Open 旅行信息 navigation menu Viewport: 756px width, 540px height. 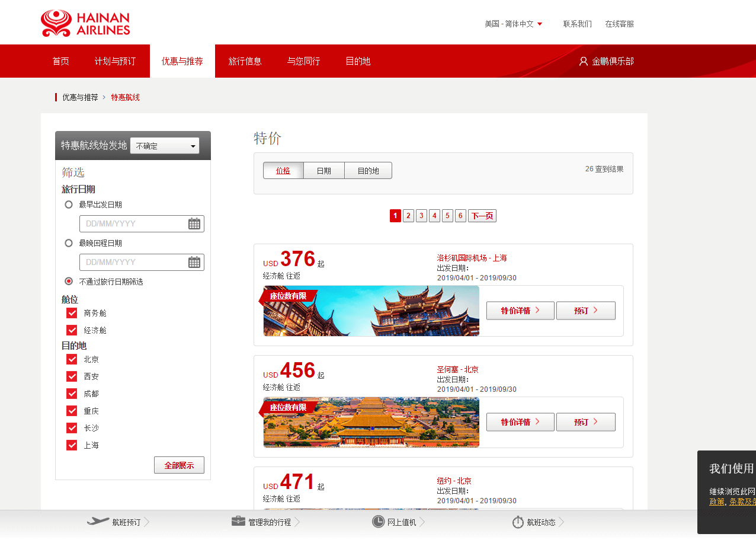[x=245, y=61]
